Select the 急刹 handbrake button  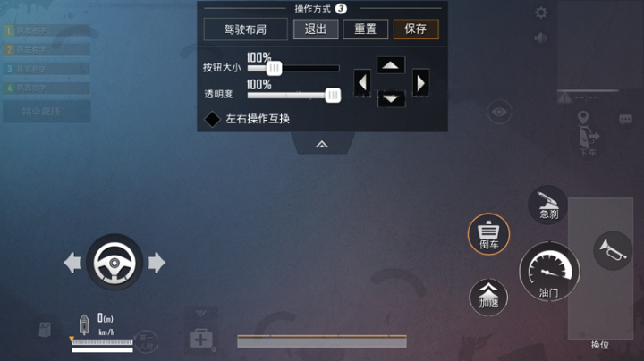click(548, 205)
